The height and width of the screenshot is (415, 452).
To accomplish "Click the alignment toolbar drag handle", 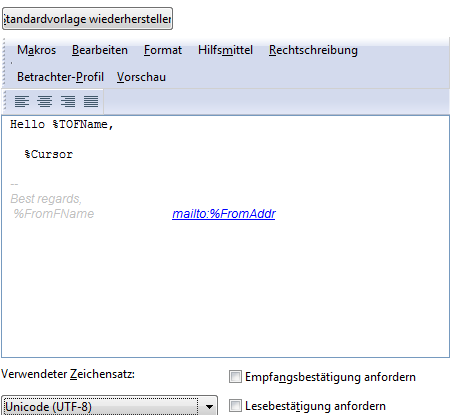I will (x=5, y=101).
